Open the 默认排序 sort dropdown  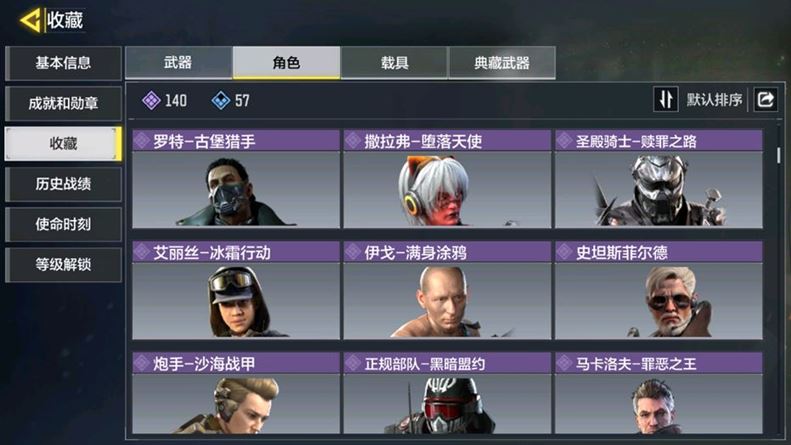click(714, 100)
